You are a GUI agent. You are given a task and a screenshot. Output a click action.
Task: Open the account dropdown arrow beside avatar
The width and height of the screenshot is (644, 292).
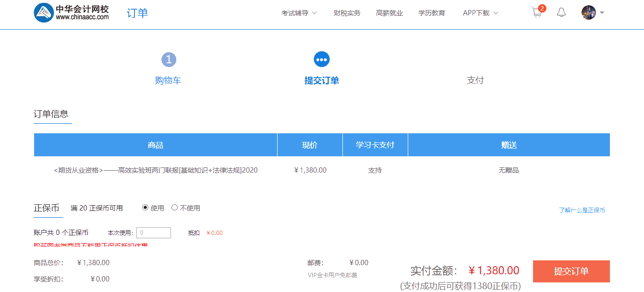pyautogui.click(x=602, y=13)
